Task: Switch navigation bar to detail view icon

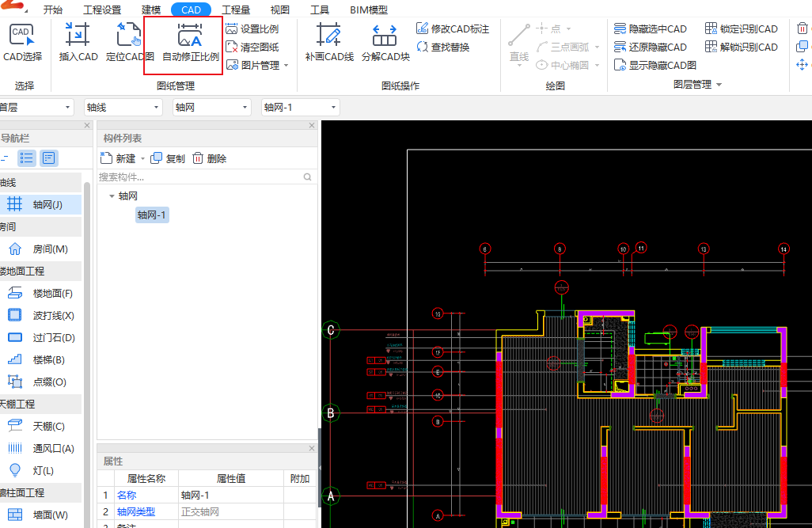Action: click(49, 158)
